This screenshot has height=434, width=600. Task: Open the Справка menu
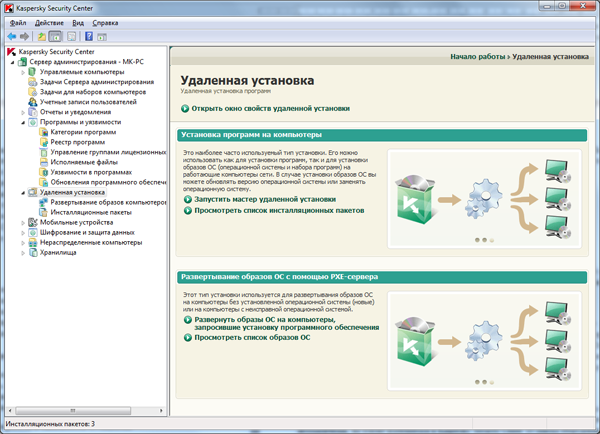pyautogui.click(x=105, y=23)
